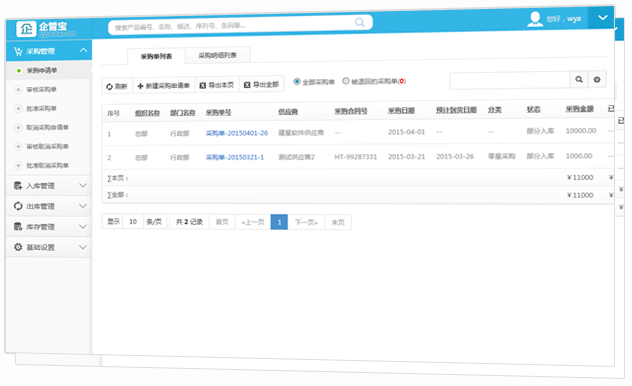Select the 全部采购单 radio button
The width and height of the screenshot is (632, 386).
coord(297,81)
